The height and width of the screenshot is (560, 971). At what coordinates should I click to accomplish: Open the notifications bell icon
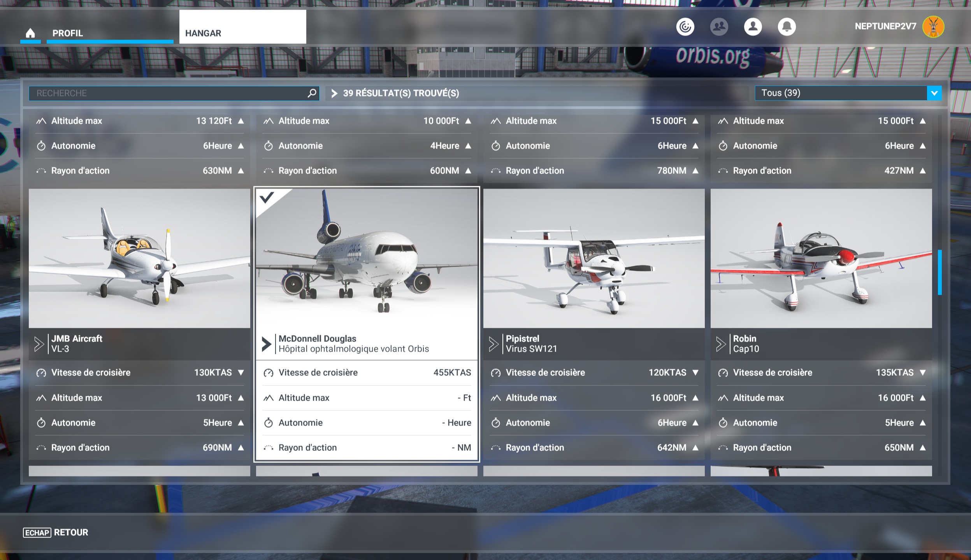pos(787,27)
